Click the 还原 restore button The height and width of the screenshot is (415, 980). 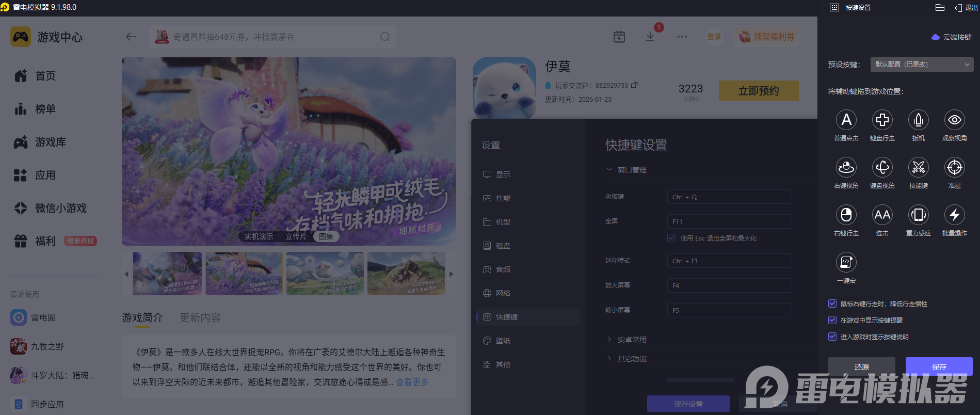click(861, 366)
